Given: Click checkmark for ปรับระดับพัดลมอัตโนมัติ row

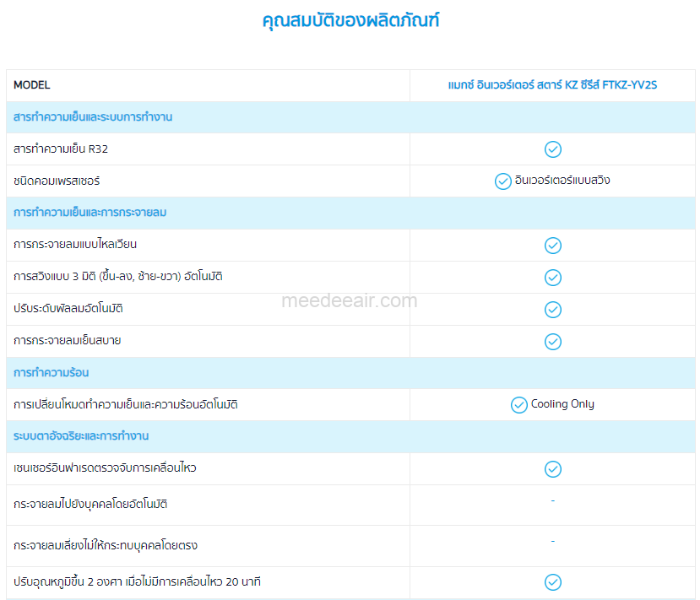Looking at the screenshot, I should click(x=552, y=310).
